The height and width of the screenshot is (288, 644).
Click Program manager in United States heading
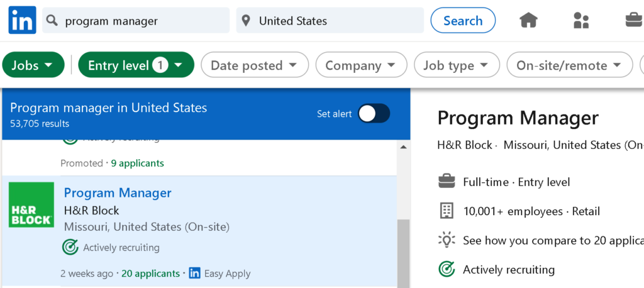click(x=109, y=108)
